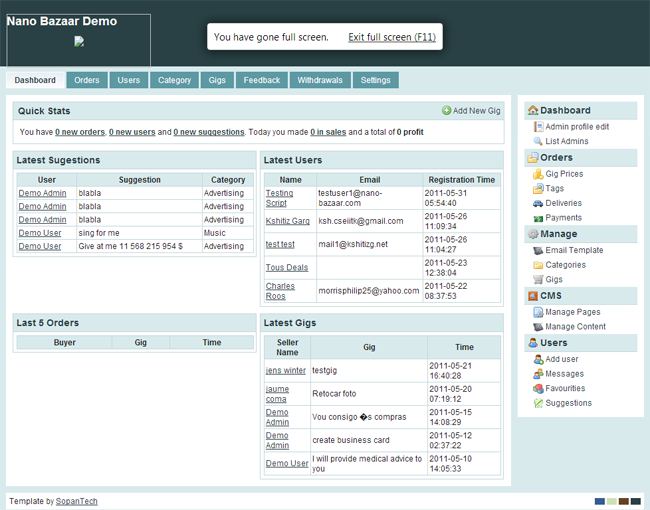Click Exit full screen (F11) link
650x510 pixels.
[x=392, y=37]
